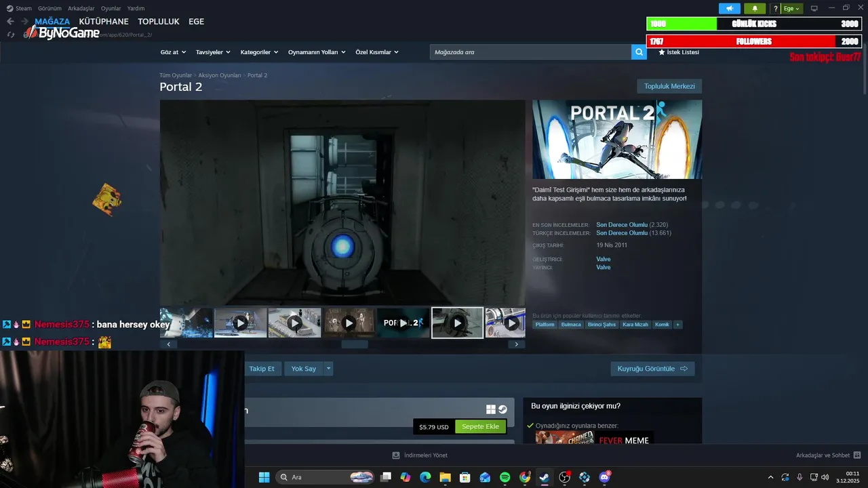Open the notifications bell
Screen dimensions: 868x488
755,8
